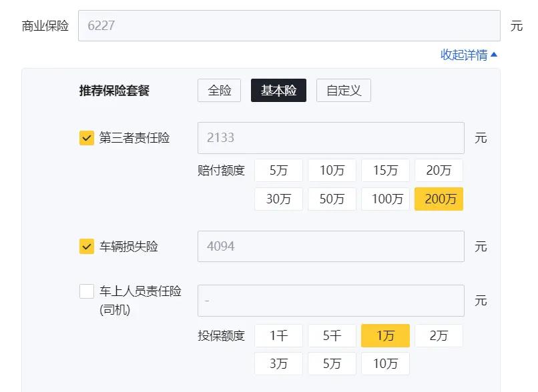Choose the 10万 payout amount
Screen dimensions: 538x392
click(x=332, y=170)
